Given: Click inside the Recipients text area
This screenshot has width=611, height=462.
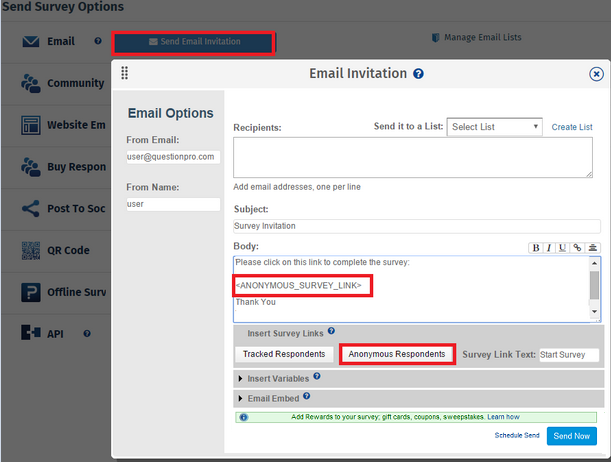Looking at the screenshot, I should click(x=412, y=158).
